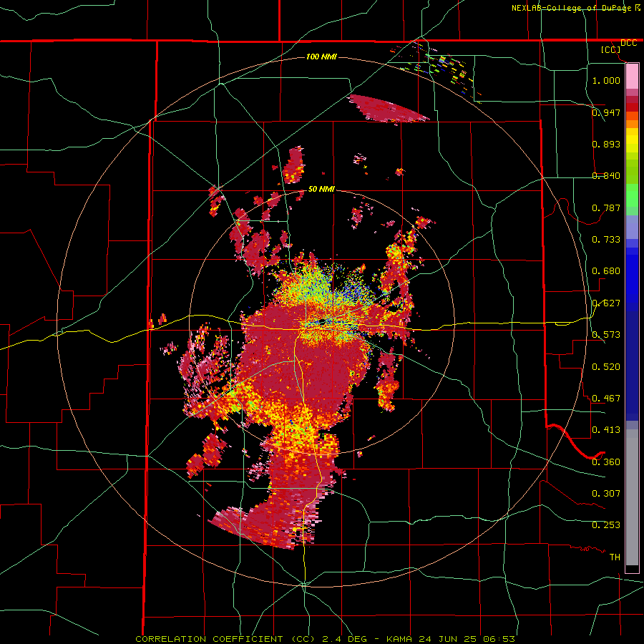Select the 0.360 scale value
Viewport: 644px width, 644px height.
(606, 462)
